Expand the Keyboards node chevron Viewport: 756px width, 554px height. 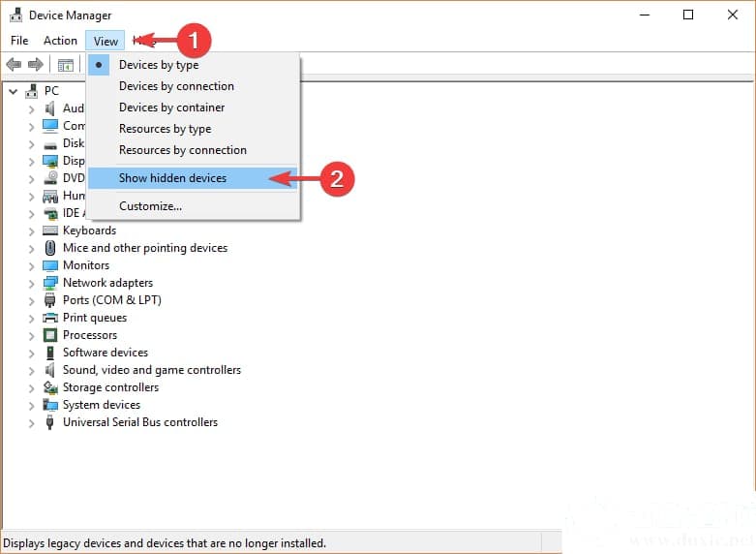point(31,231)
